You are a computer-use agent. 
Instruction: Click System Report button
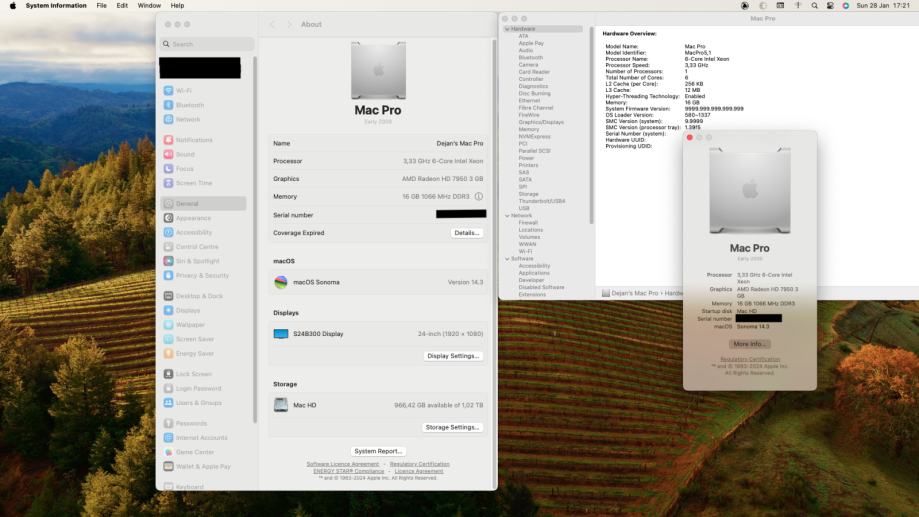pyautogui.click(x=378, y=451)
